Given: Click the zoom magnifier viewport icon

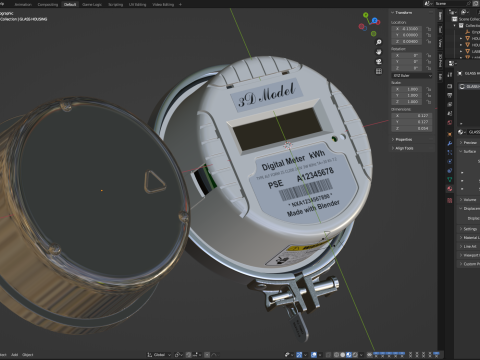Looking at the screenshot, I should tap(379, 42).
